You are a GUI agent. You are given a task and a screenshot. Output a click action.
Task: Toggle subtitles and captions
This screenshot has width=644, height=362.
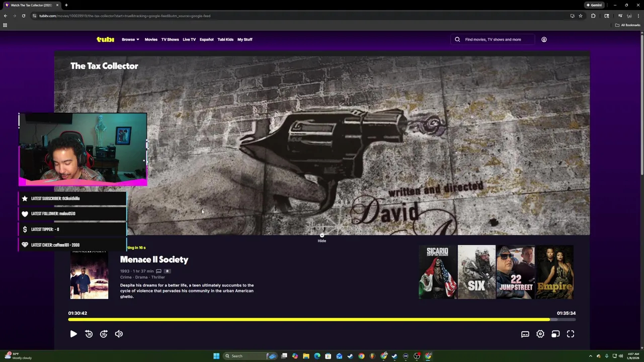pyautogui.click(x=525, y=334)
